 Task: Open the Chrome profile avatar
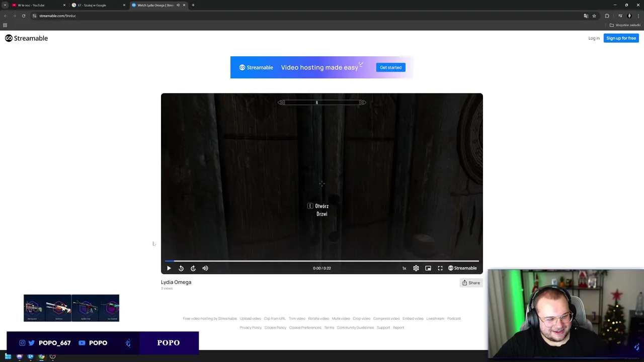(x=629, y=16)
